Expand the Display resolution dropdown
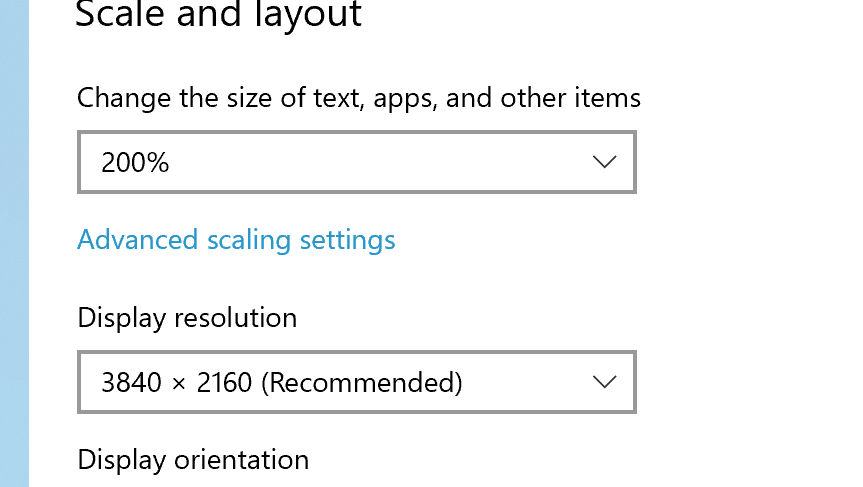863x487 pixels. [x=356, y=382]
